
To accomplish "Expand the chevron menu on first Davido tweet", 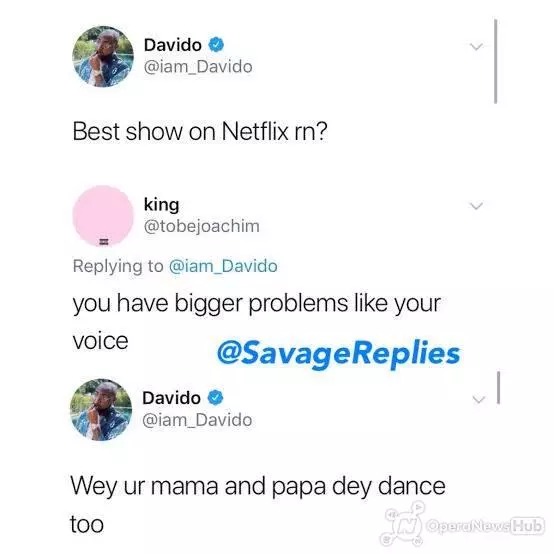I will [x=476, y=46].
